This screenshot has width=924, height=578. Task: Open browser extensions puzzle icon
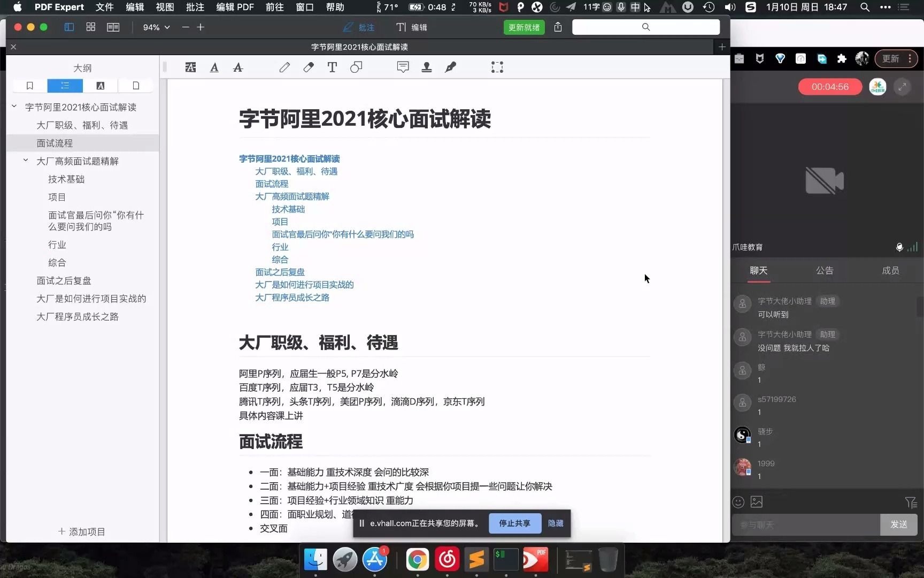pyautogui.click(x=842, y=59)
